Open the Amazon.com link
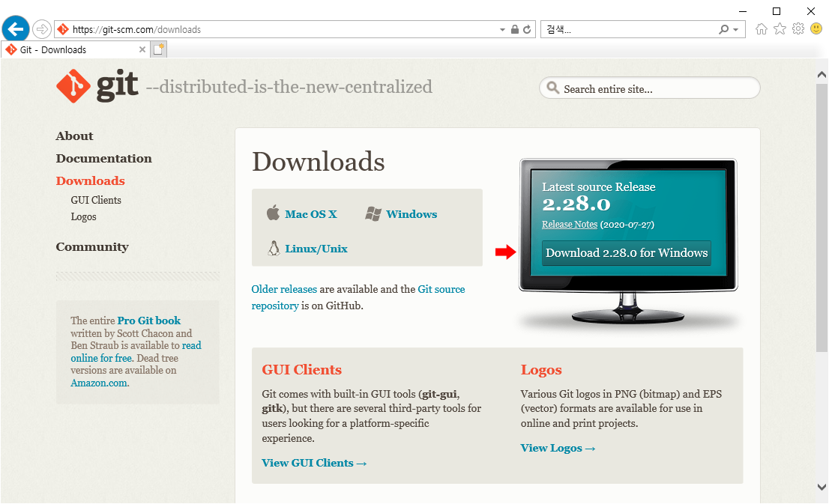This screenshot has height=504, width=829. 99,383
